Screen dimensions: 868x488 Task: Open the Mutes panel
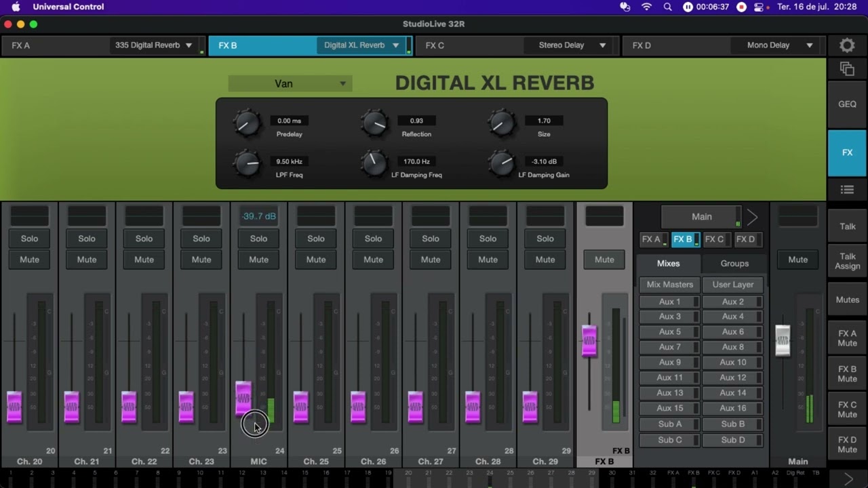(x=847, y=300)
